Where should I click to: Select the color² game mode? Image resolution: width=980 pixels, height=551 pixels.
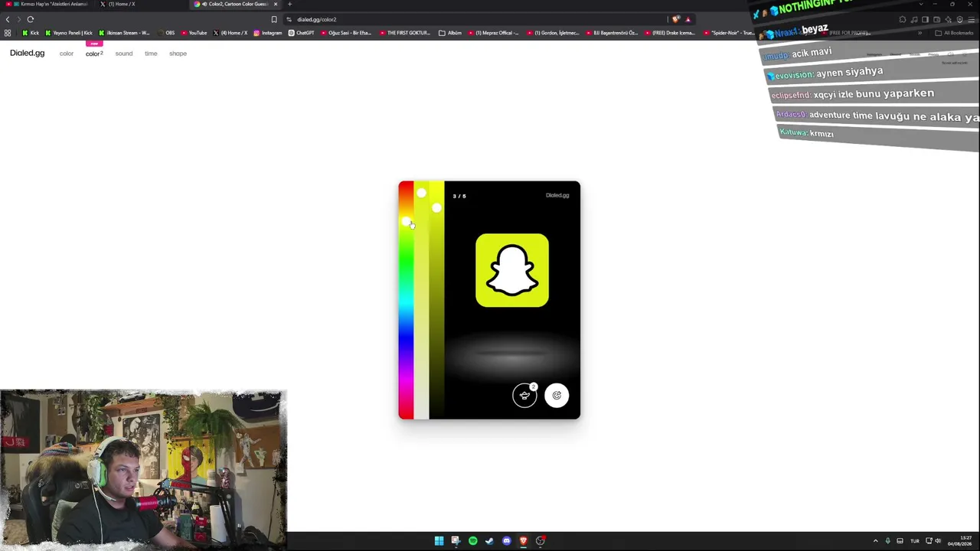(x=94, y=54)
